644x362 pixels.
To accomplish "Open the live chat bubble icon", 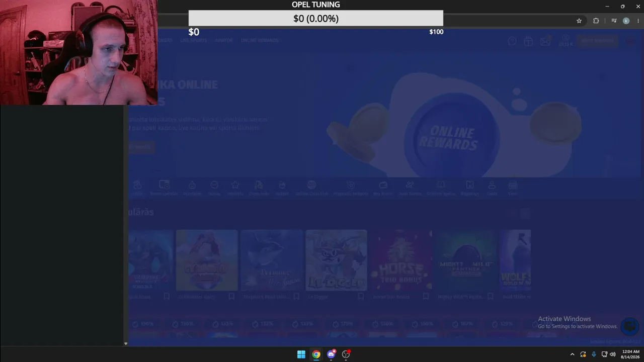I will (x=629, y=327).
